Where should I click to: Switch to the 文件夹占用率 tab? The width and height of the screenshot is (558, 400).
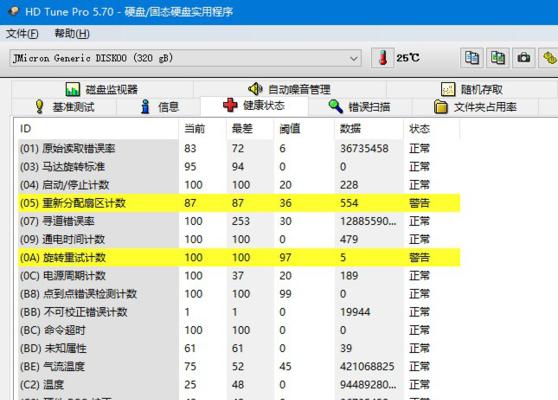[x=475, y=106]
